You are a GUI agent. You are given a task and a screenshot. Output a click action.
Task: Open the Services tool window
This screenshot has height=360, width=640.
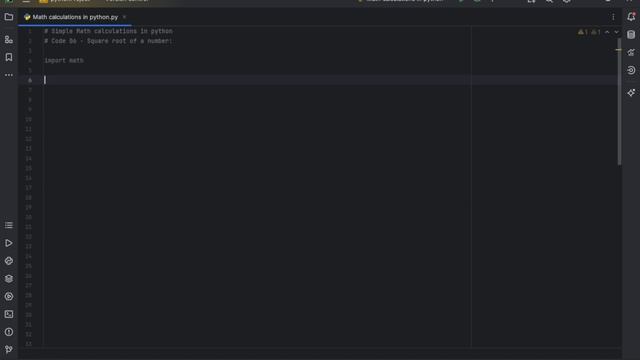point(9,296)
